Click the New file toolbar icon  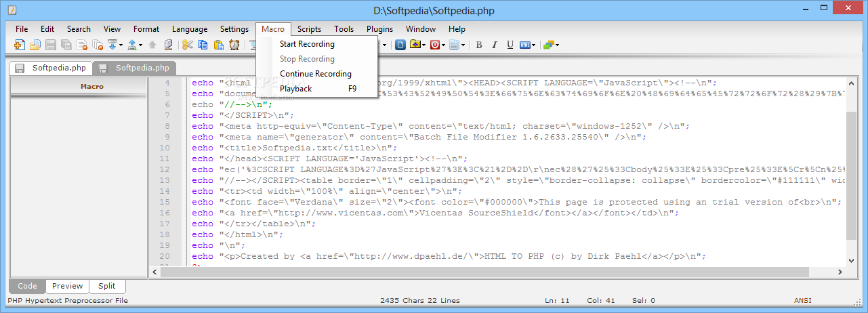[20, 45]
